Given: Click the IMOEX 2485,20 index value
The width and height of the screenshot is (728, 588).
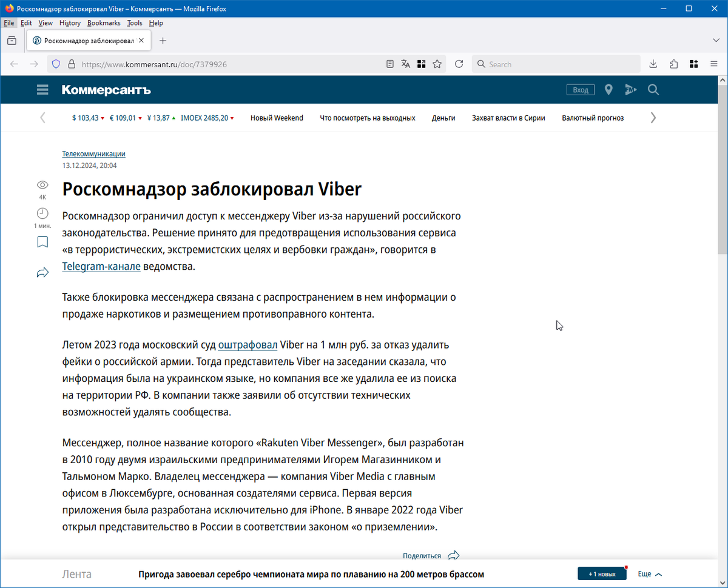Looking at the screenshot, I should coord(207,118).
